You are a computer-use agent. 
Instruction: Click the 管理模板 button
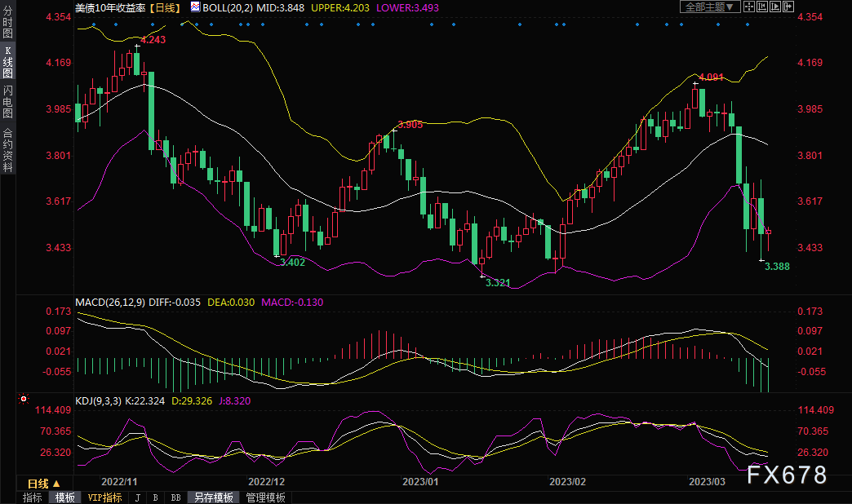(x=266, y=497)
